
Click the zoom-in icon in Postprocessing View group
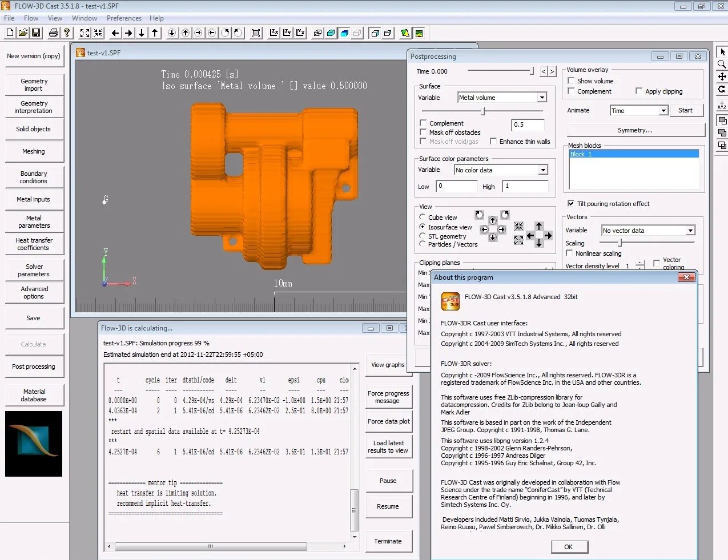(x=518, y=227)
